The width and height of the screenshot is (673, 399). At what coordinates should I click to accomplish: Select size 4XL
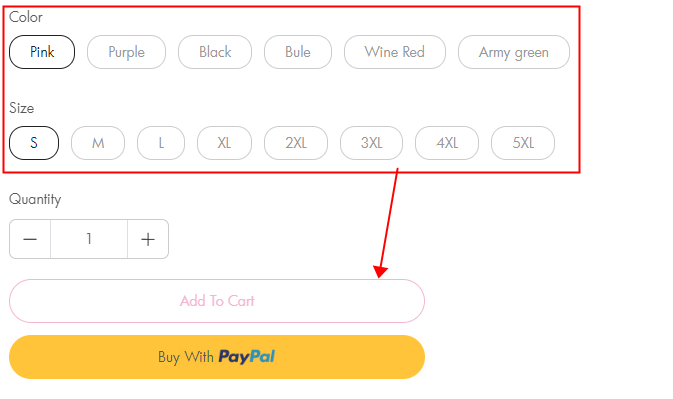pyautogui.click(x=447, y=143)
